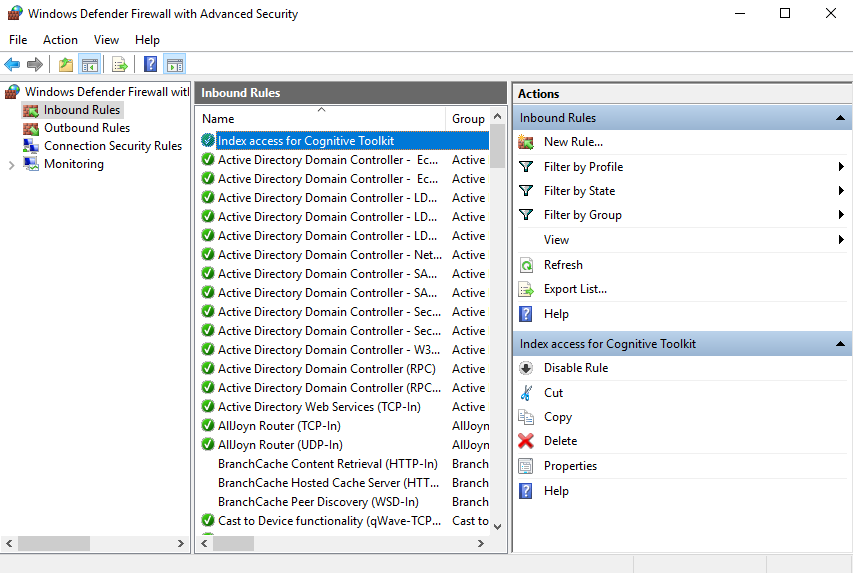Click the Disable Rule action icon

point(526,368)
